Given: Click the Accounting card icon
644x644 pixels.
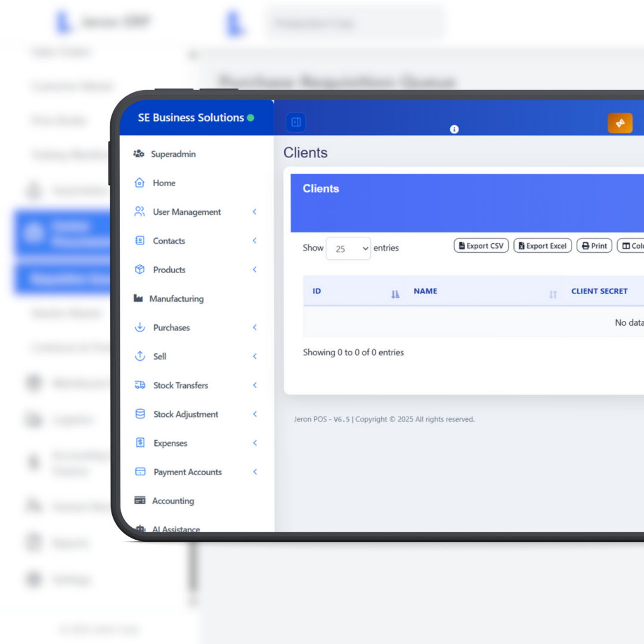Looking at the screenshot, I should pos(140,501).
